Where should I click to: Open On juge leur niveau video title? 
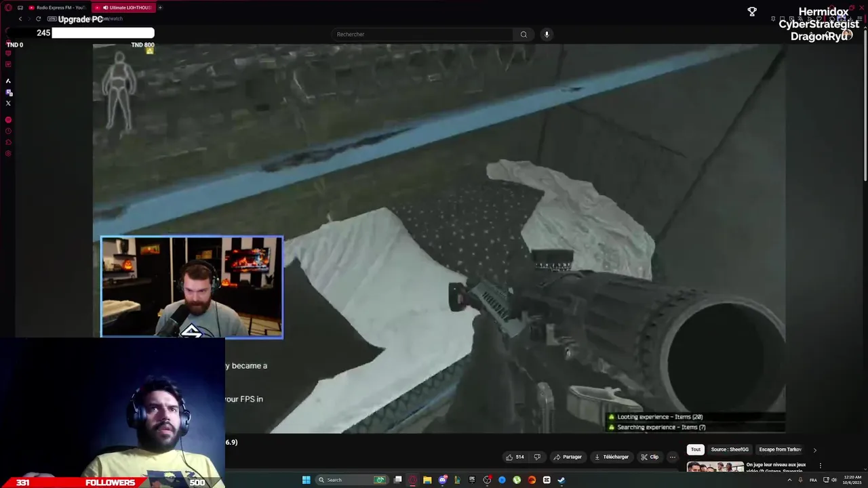click(x=776, y=467)
